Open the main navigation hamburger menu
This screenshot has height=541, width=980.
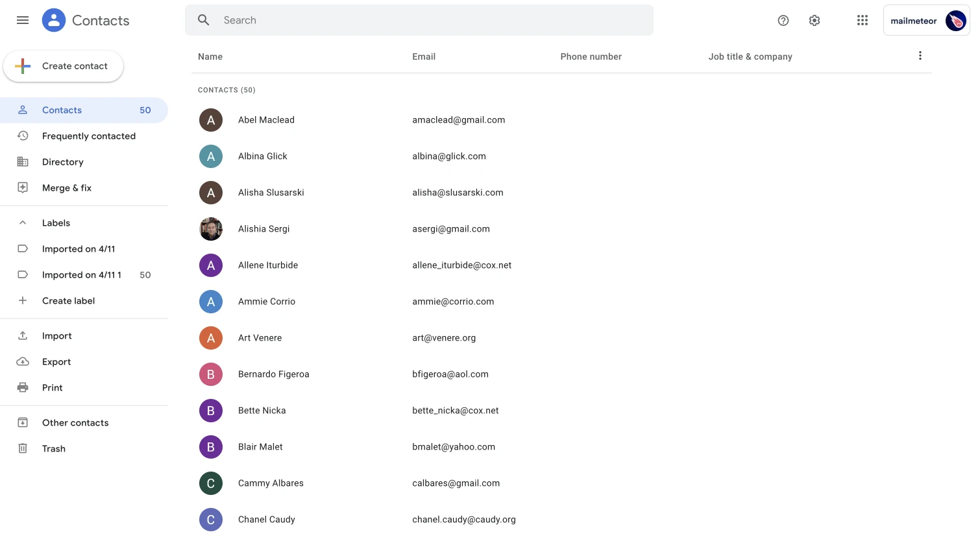click(x=23, y=20)
